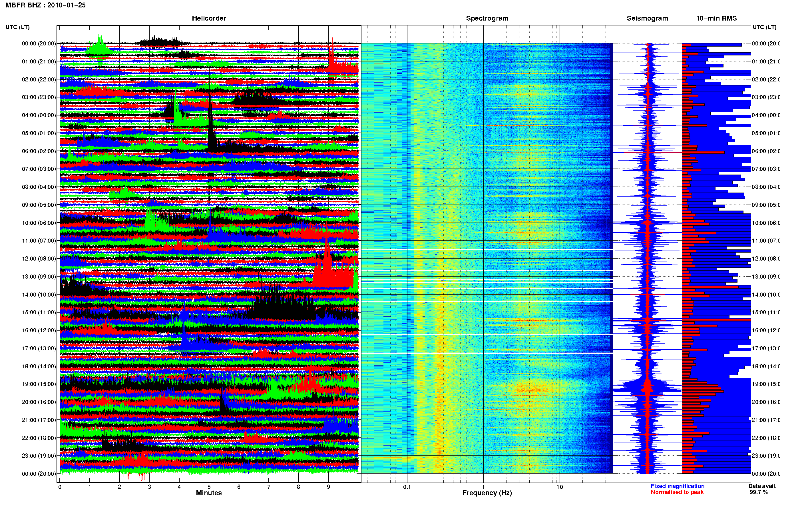Click the right-side '10:00 (06:0' time label

[766, 223]
